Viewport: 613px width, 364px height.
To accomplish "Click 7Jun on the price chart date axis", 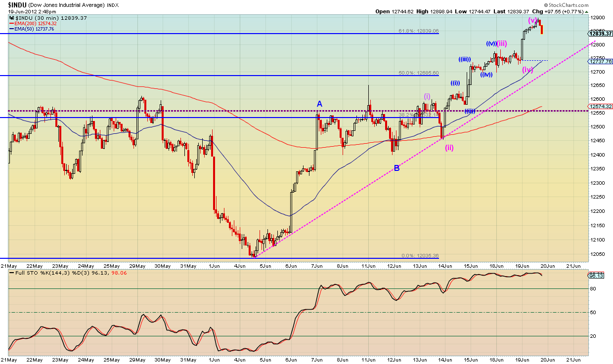I will [x=316, y=265].
